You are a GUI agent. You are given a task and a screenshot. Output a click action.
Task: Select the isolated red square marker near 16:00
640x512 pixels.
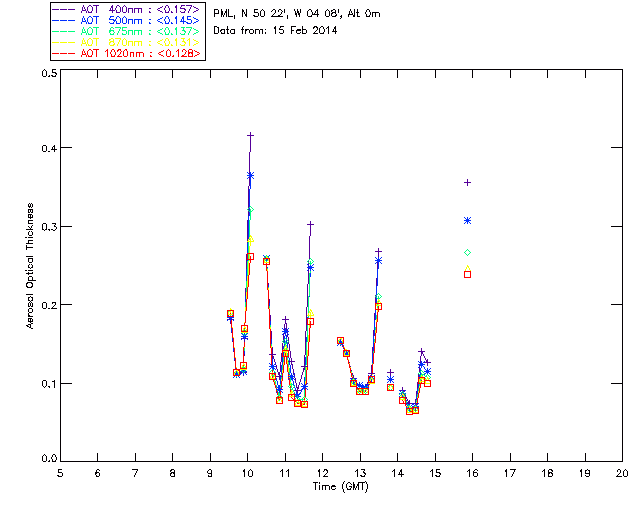click(467, 274)
